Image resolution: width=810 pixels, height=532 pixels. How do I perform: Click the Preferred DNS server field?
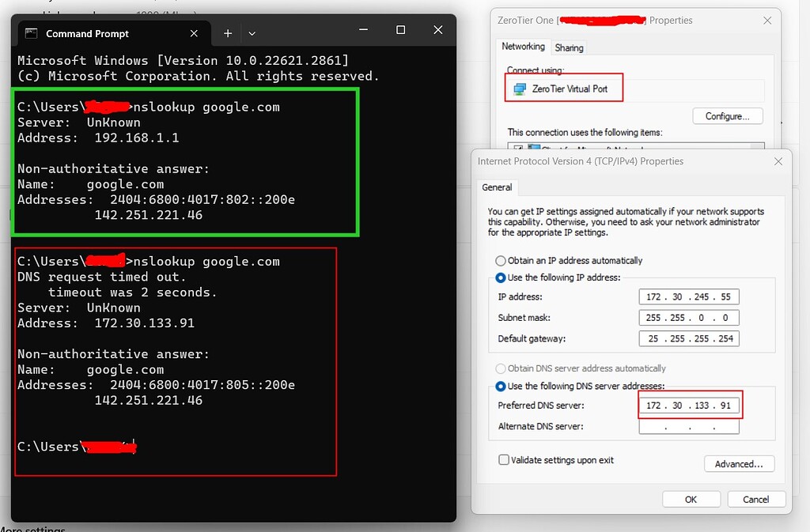point(689,405)
